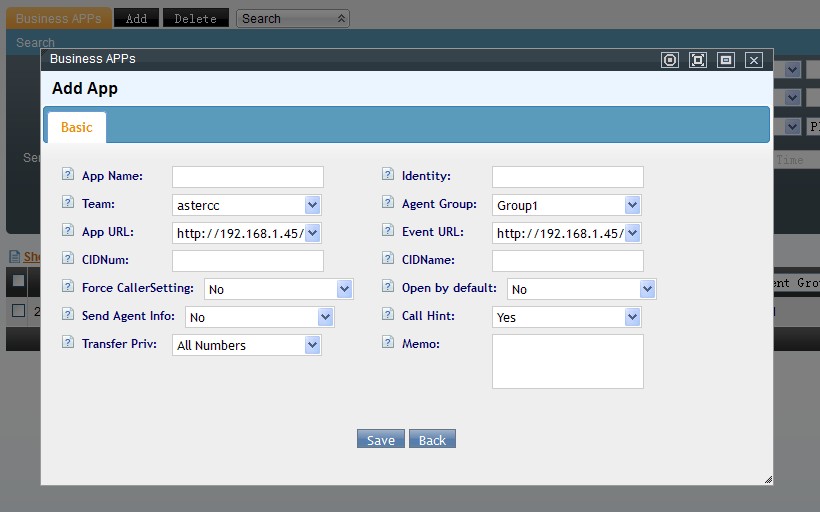Tick the checkbox in the table row
This screenshot has width=820, height=512.
[x=18, y=310]
